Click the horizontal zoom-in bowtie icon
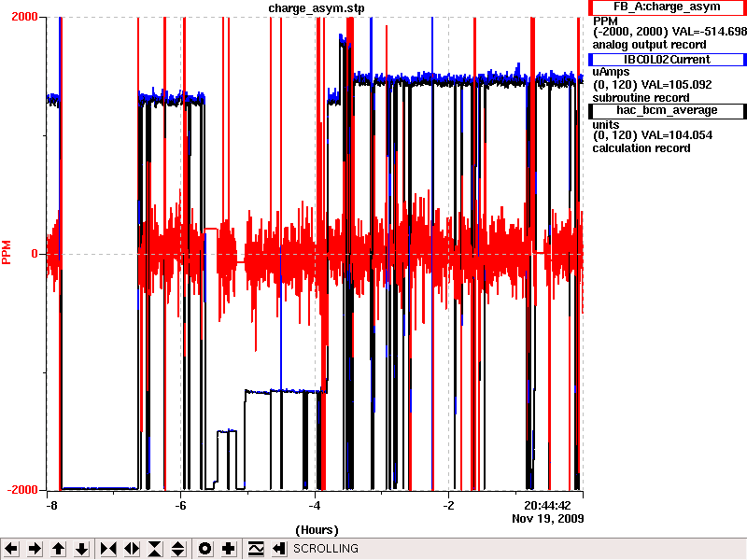This screenshot has height=560, width=747. pos(108,549)
